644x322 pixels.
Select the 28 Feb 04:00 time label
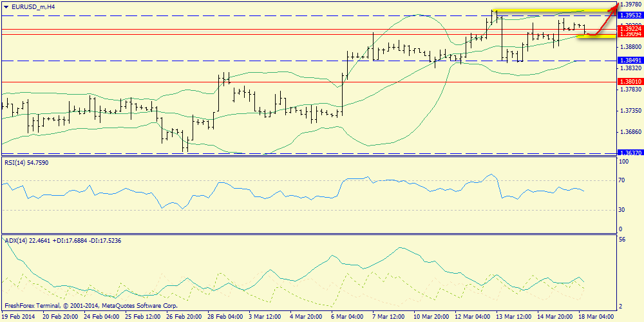[x=225, y=317]
